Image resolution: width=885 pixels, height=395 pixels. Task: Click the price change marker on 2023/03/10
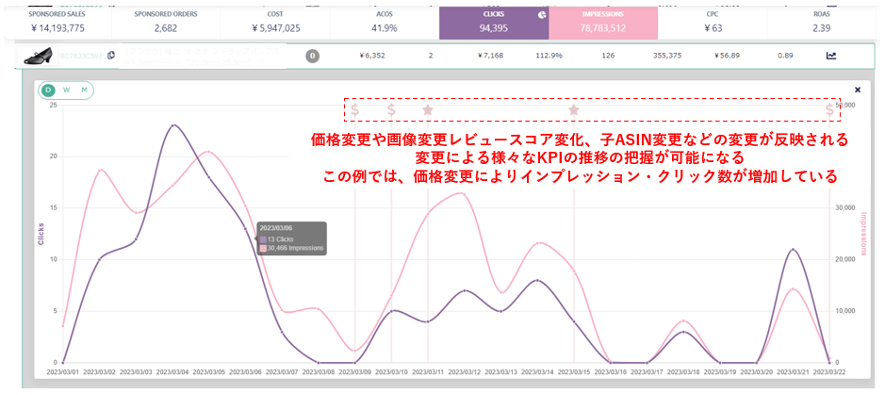(391, 109)
